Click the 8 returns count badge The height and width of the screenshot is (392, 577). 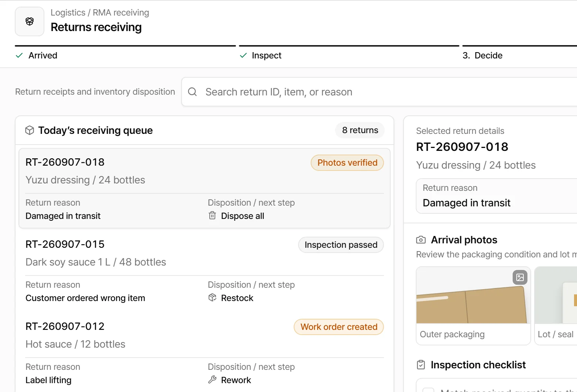[x=360, y=130]
